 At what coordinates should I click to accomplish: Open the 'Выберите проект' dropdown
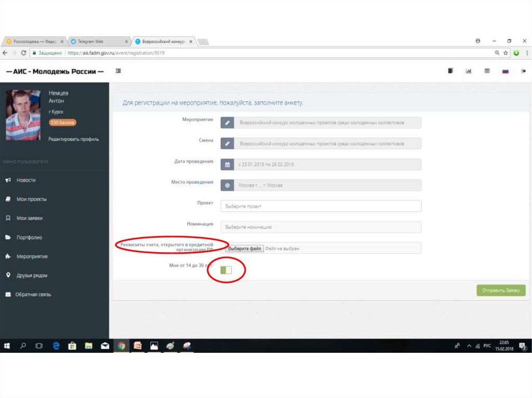pyautogui.click(x=321, y=206)
